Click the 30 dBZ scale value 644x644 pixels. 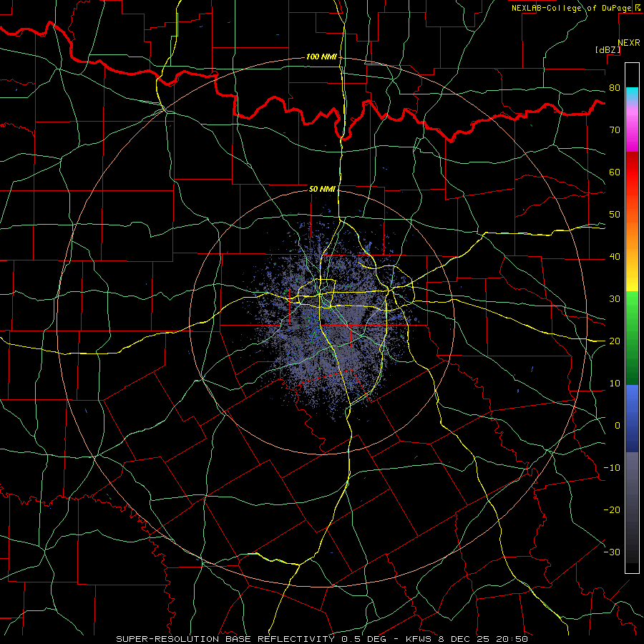pos(615,299)
